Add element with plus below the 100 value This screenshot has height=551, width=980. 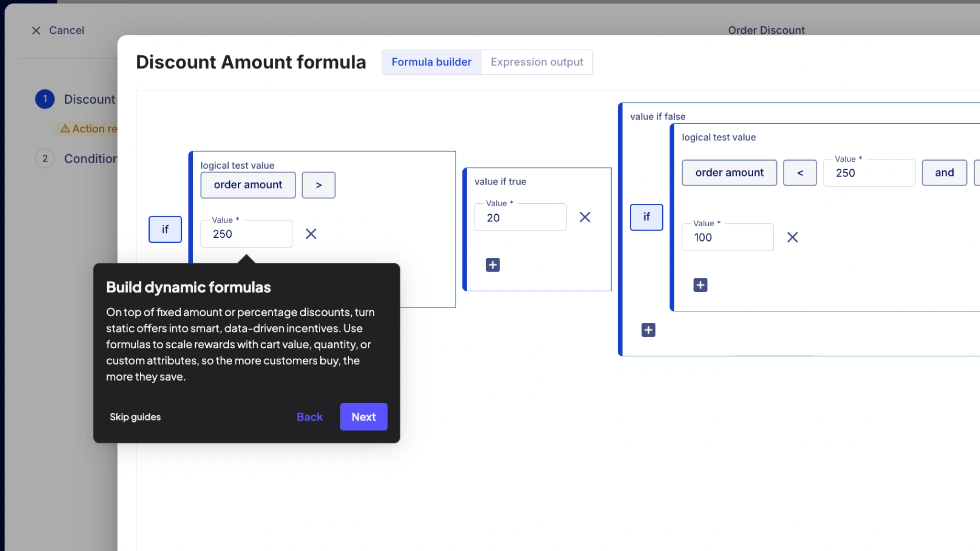tap(700, 285)
